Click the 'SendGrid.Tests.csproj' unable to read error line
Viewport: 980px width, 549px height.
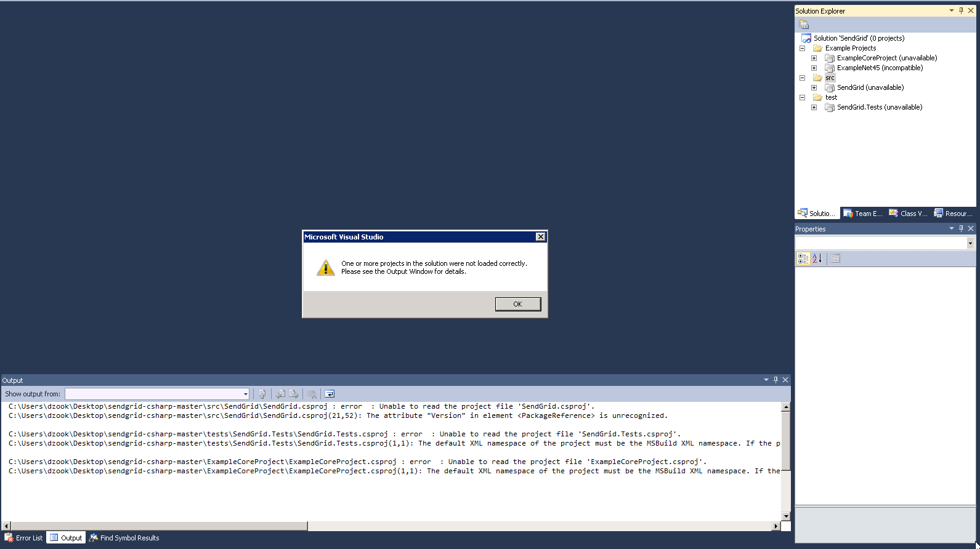(345, 434)
